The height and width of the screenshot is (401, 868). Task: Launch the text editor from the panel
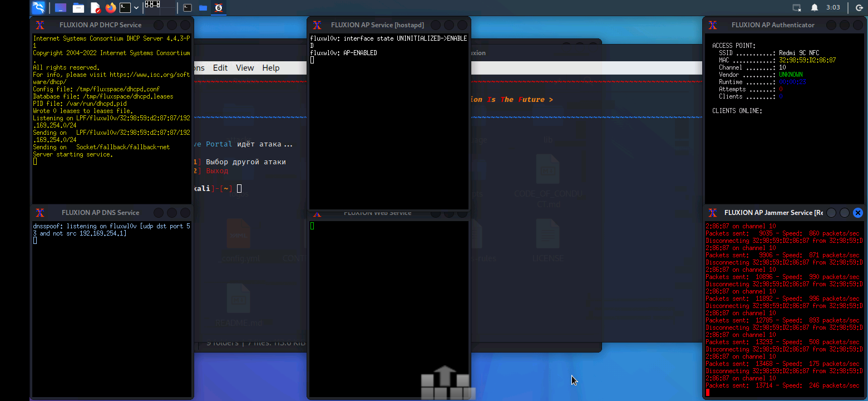[x=95, y=8]
